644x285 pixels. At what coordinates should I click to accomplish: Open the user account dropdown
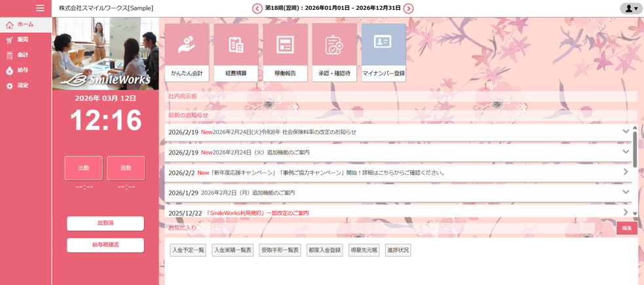tap(631, 9)
